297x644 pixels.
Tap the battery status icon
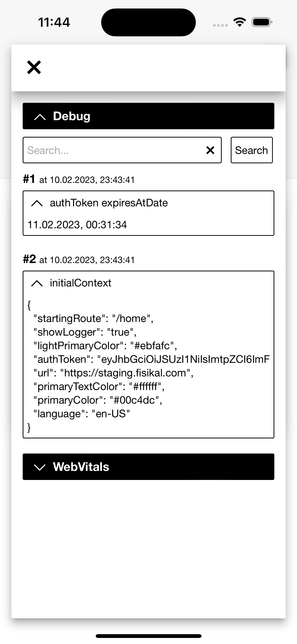(262, 22)
